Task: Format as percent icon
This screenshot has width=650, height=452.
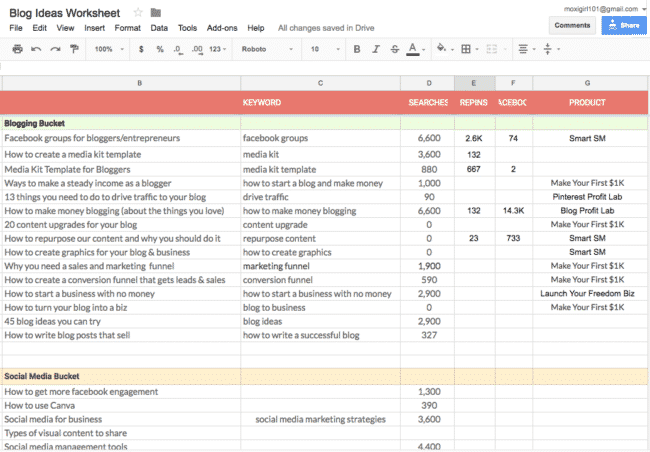Action: pyautogui.click(x=160, y=49)
